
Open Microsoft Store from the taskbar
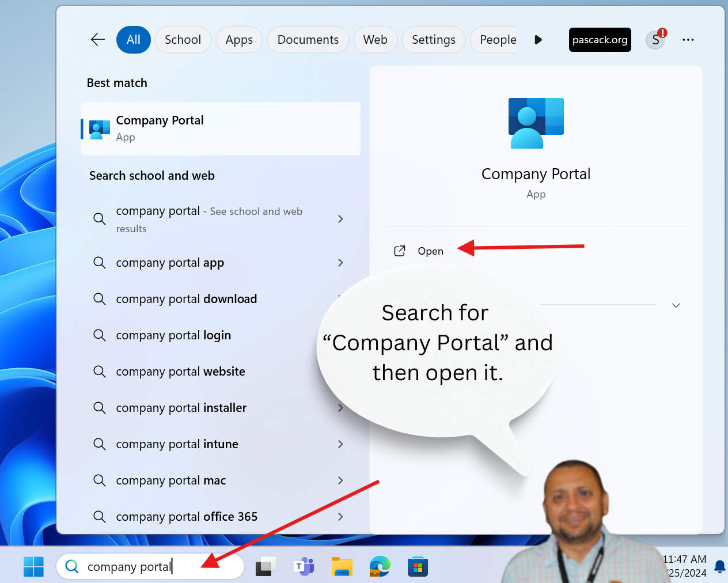pyautogui.click(x=418, y=566)
